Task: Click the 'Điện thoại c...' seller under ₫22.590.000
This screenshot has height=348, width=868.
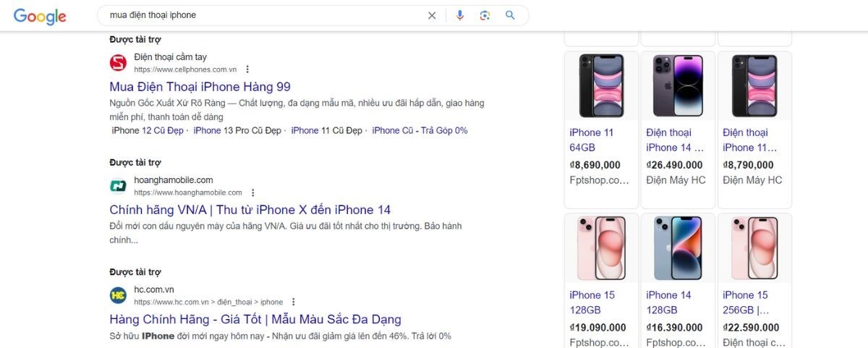Action: [754, 342]
